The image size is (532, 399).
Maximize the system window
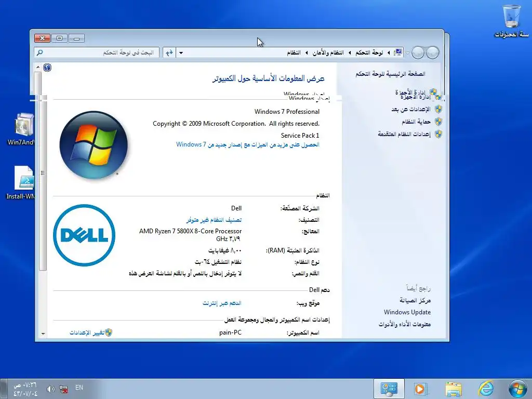click(59, 38)
